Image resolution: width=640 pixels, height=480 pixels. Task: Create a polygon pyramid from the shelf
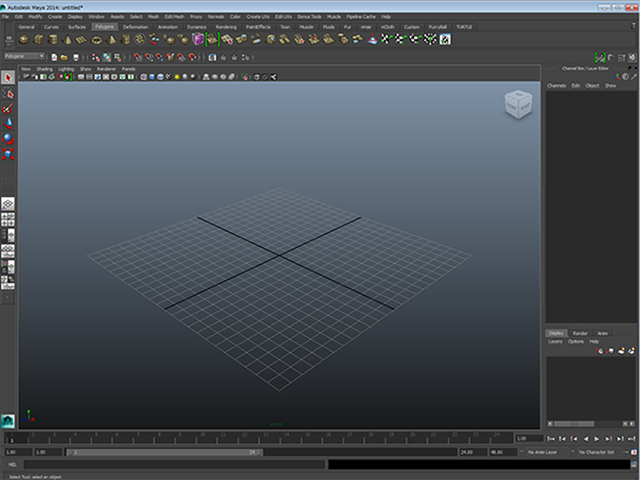[111, 40]
